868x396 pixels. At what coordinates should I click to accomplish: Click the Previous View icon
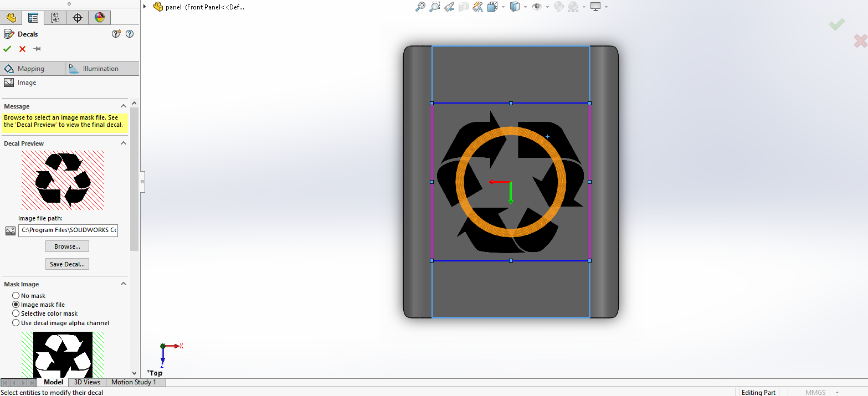[x=449, y=7]
